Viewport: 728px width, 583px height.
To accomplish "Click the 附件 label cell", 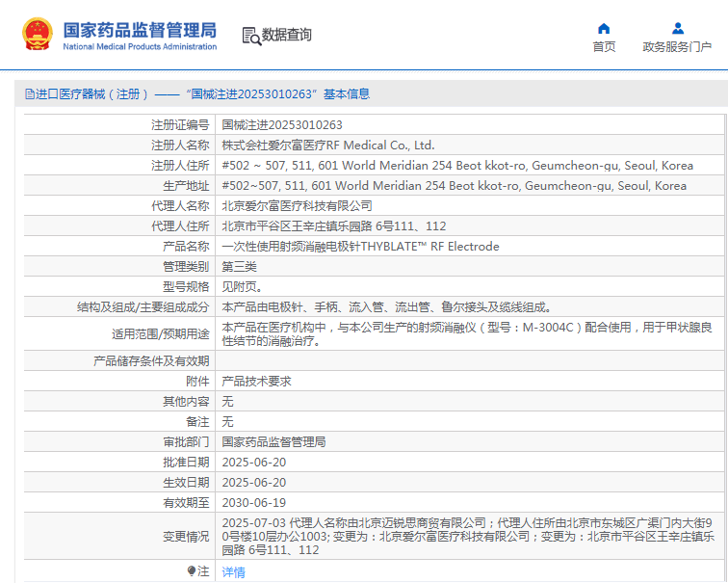I will coord(119,381).
